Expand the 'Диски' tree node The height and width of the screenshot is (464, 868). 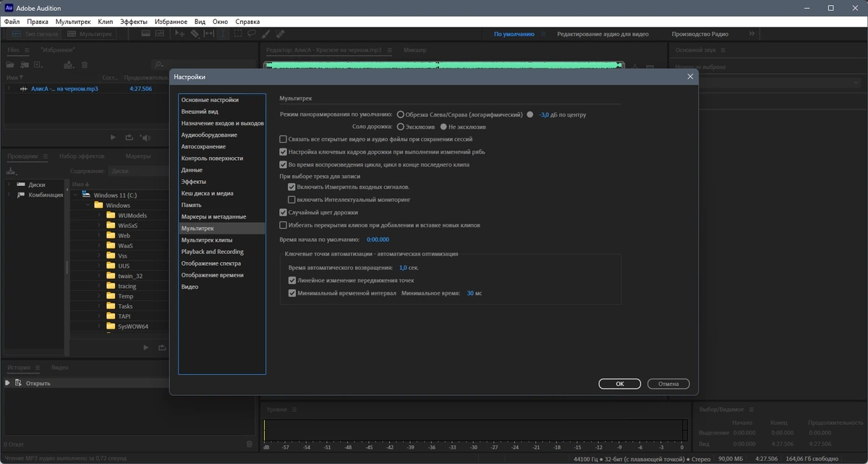(x=9, y=185)
